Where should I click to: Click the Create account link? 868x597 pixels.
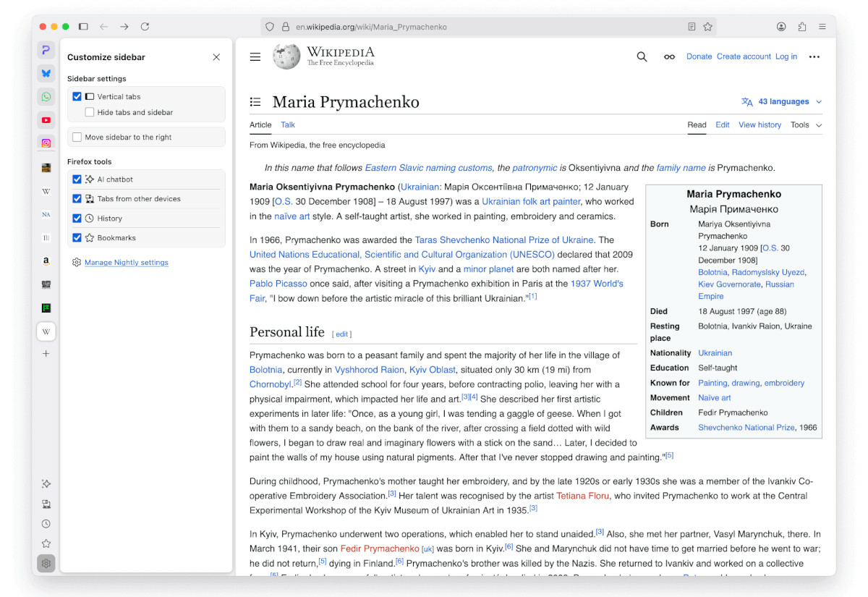[744, 56]
